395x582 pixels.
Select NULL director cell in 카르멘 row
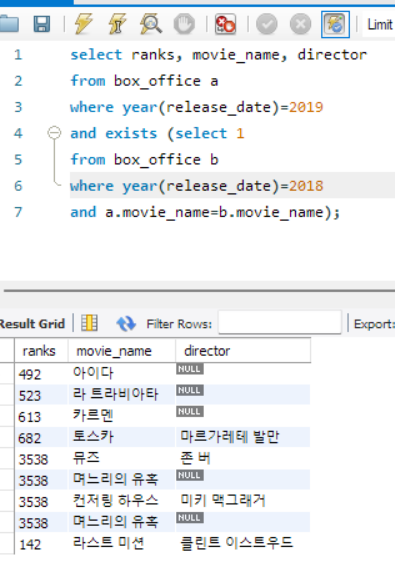(243, 415)
